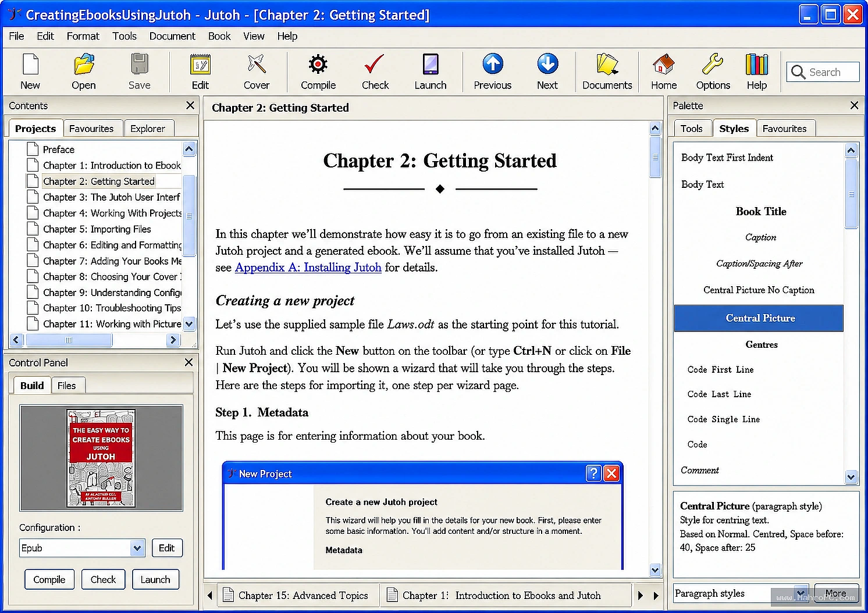Viewport: 868px width, 613px height.
Task: Click the Open folder toolbar icon
Action: click(84, 65)
